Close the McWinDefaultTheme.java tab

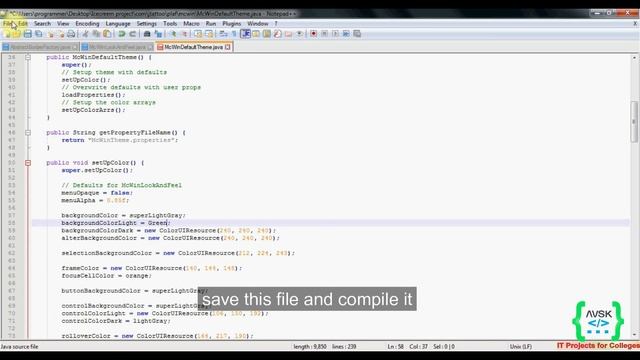click(228, 47)
